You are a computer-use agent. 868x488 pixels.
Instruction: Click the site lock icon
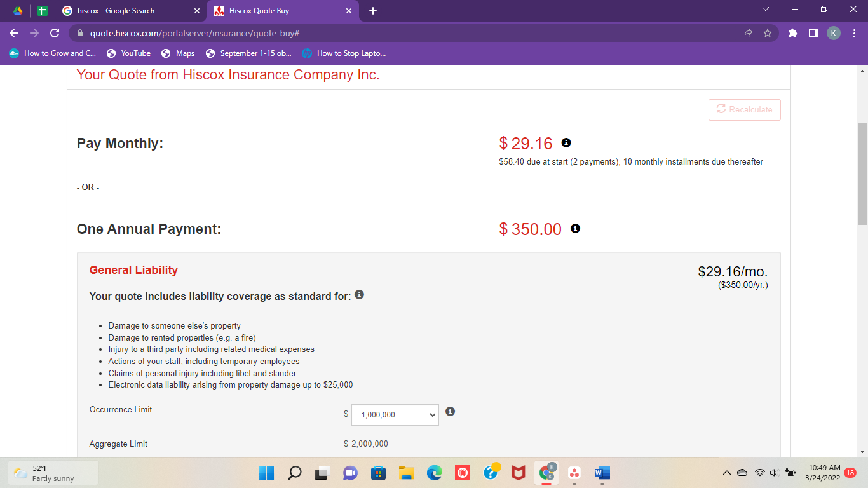pyautogui.click(x=80, y=33)
